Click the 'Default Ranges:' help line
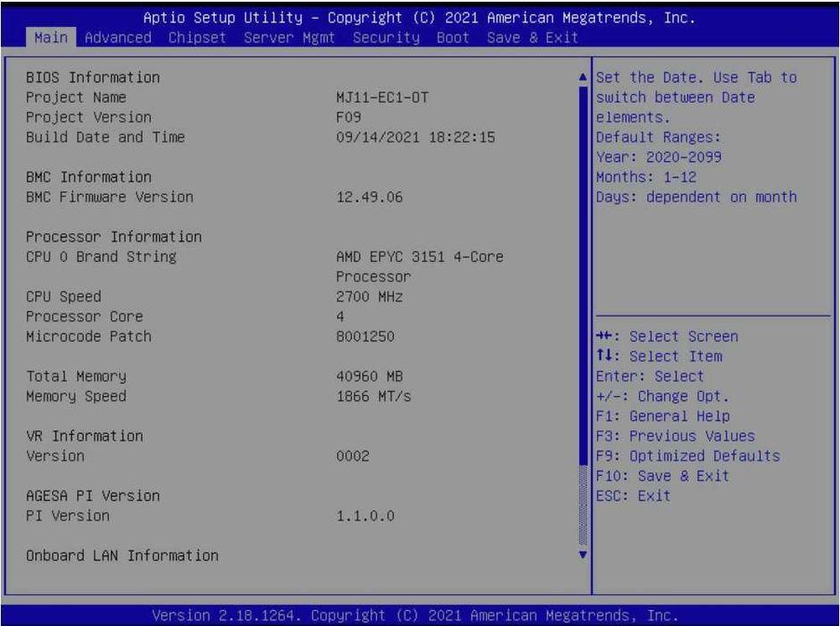 pos(659,137)
